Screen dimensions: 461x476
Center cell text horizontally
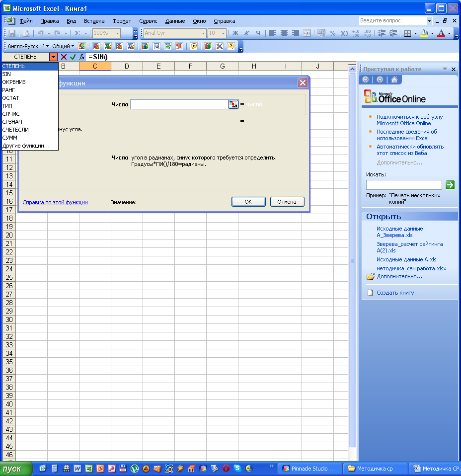pyautogui.click(x=284, y=33)
